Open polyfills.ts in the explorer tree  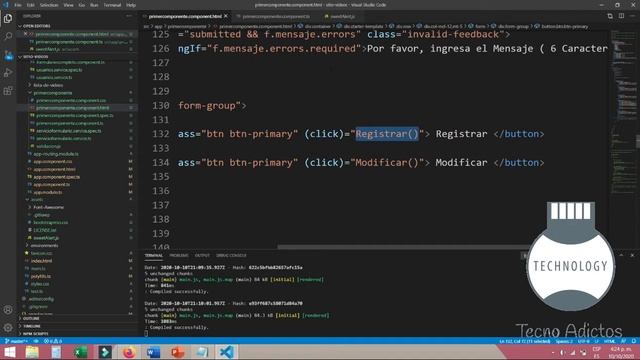click(x=41, y=276)
